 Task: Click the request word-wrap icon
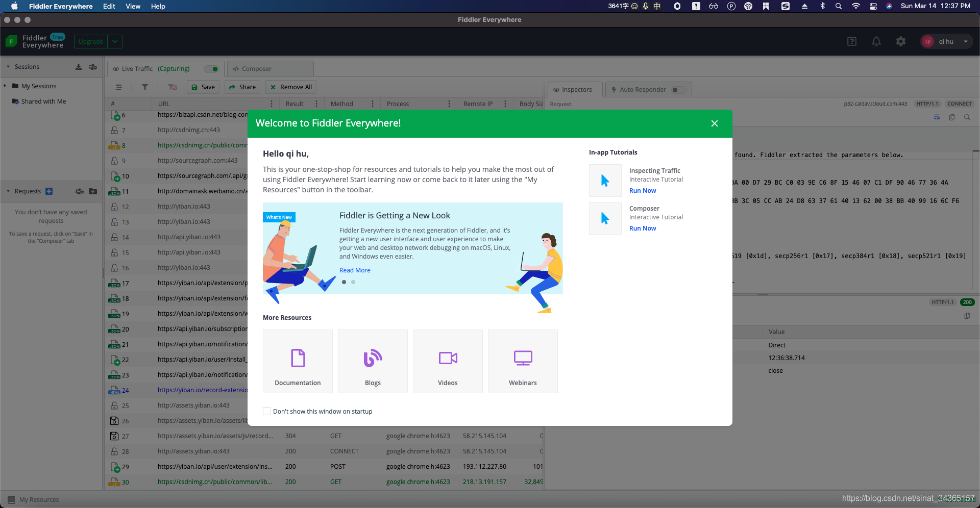tap(937, 118)
